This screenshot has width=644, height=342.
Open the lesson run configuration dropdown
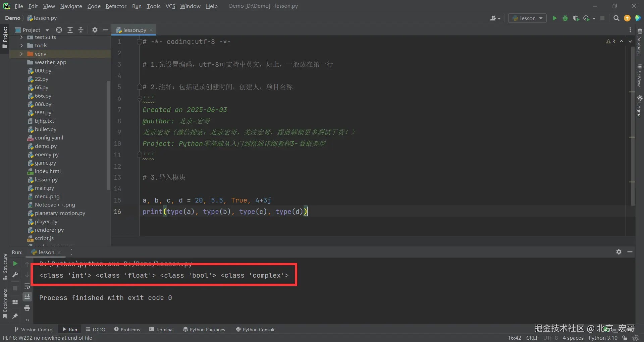pos(528,18)
